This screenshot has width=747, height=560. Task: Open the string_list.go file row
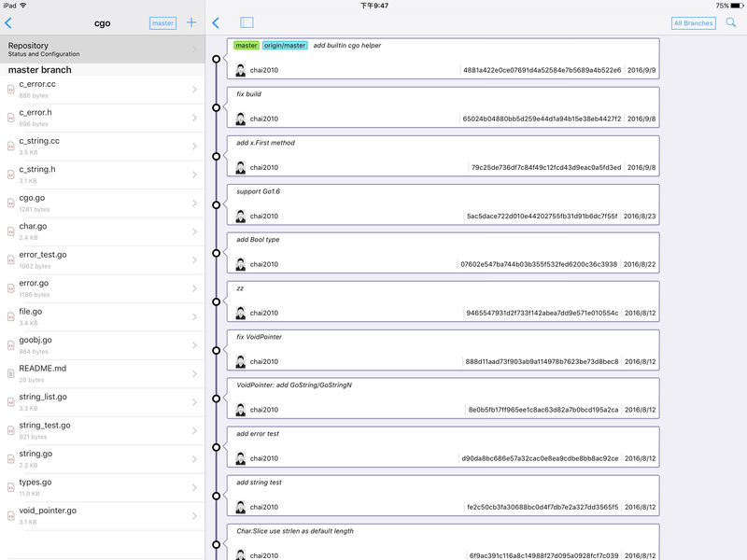point(103,402)
